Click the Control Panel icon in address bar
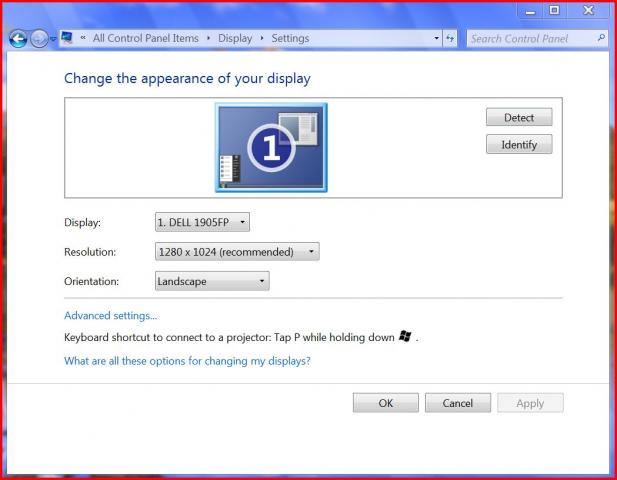Screen dimensions: 617x480 point(67,38)
